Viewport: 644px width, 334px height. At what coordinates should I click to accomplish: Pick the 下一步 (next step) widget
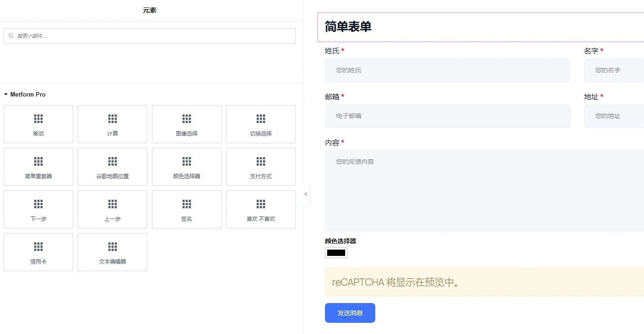coord(38,209)
